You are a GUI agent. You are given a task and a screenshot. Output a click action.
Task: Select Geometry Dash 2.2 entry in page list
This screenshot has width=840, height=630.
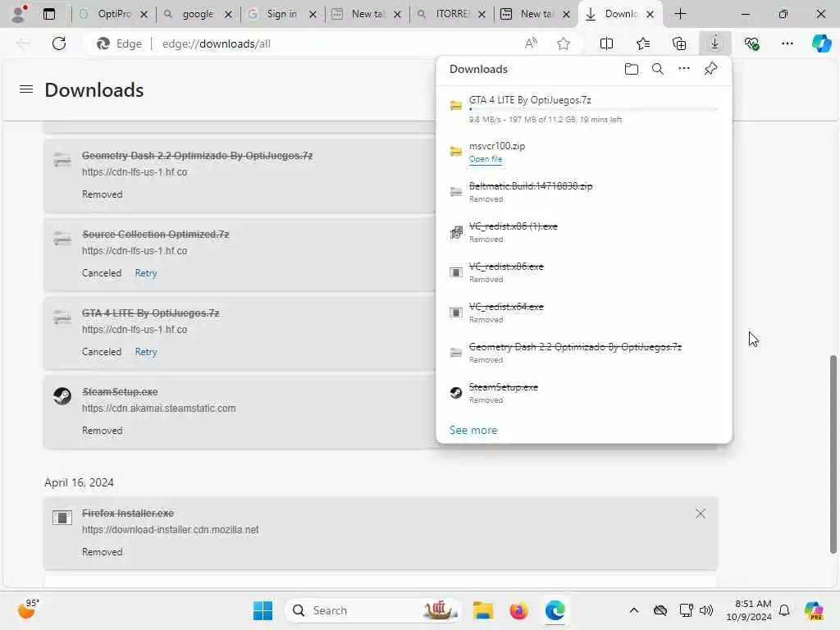point(239,176)
